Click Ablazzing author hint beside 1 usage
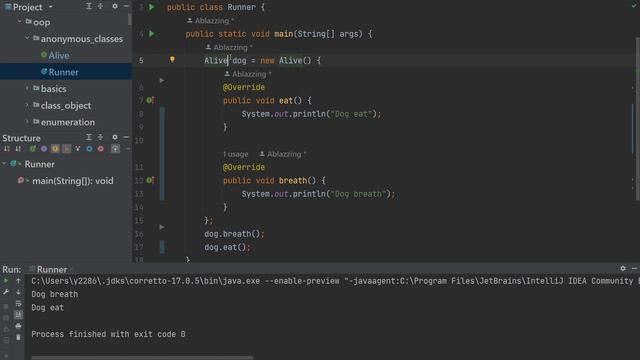 point(283,154)
